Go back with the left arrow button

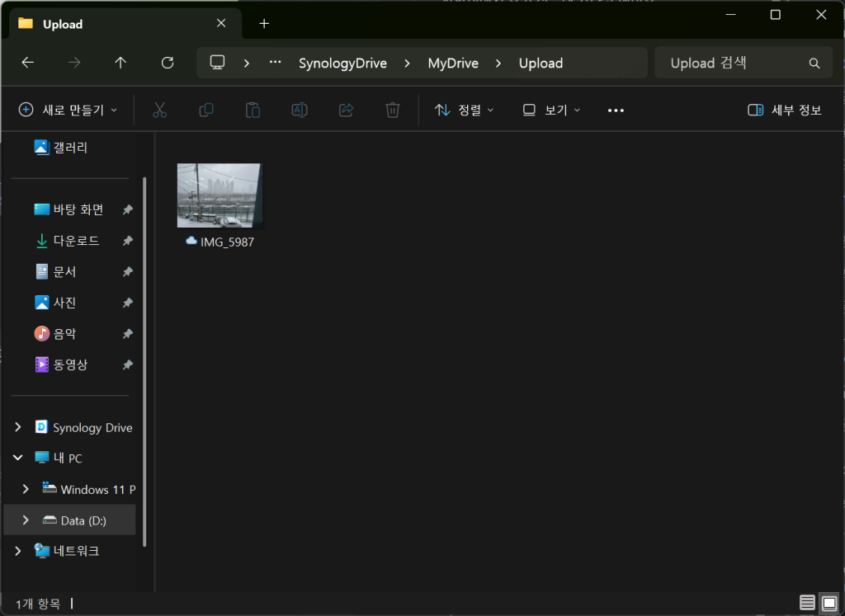(27, 63)
